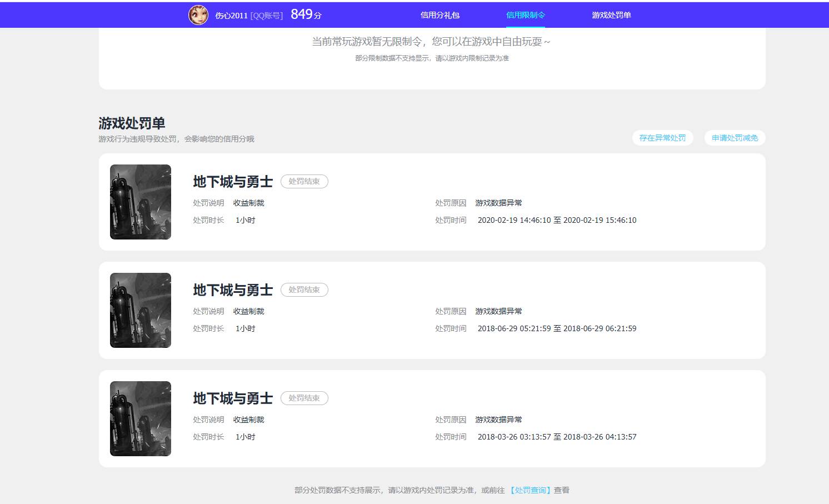The width and height of the screenshot is (829, 504).
Task: Click 地下城与勇士 title on 2018-03-26 card
Action: (x=233, y=398)
